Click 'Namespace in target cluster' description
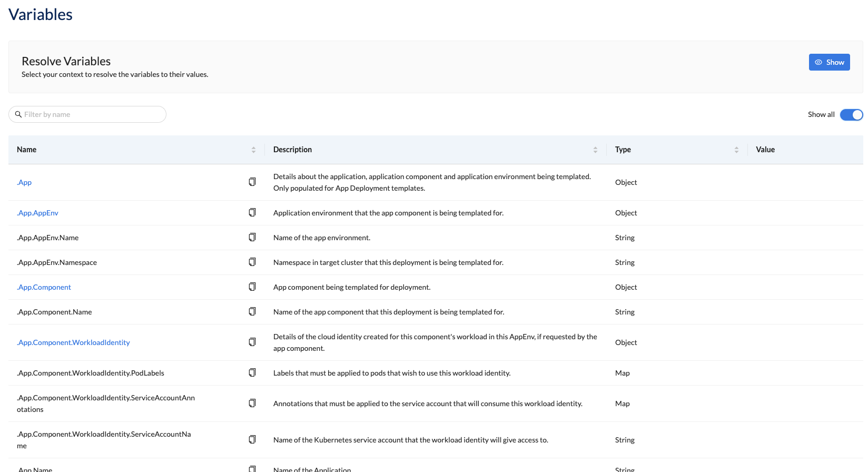 (x=388, y=262)
